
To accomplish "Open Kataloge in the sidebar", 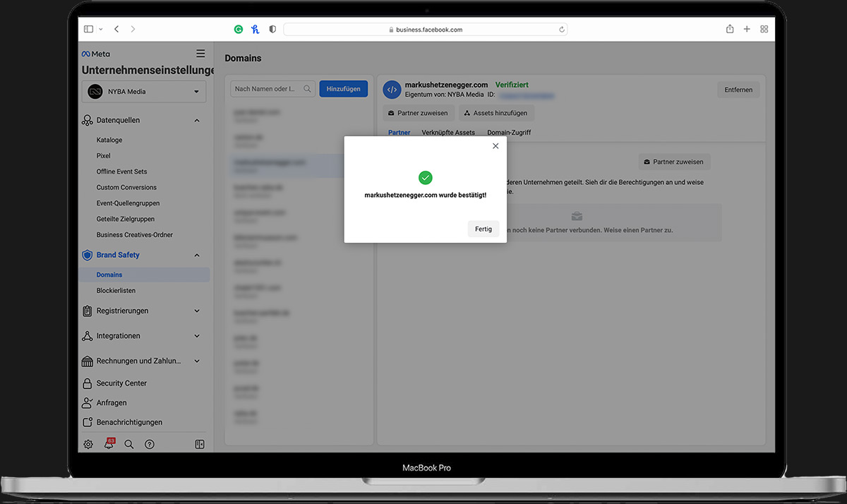I will (x=109, y=140).
